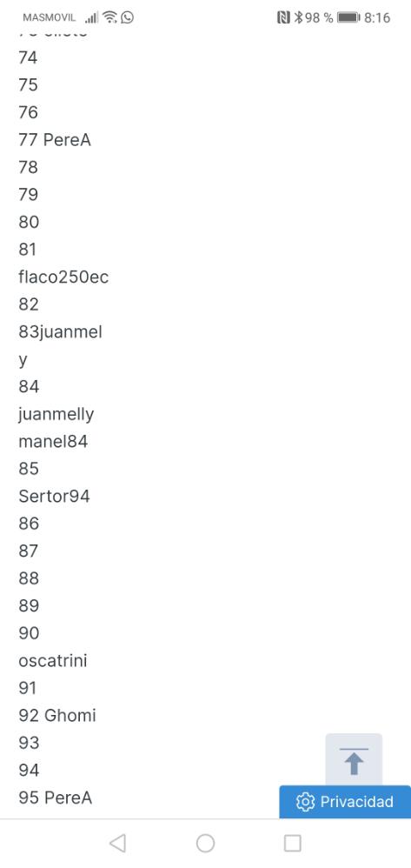Tap the 8:16 clock in status bar
This screenshot has height=868, width=411.
pyautogui.click(x=377, y=17)
